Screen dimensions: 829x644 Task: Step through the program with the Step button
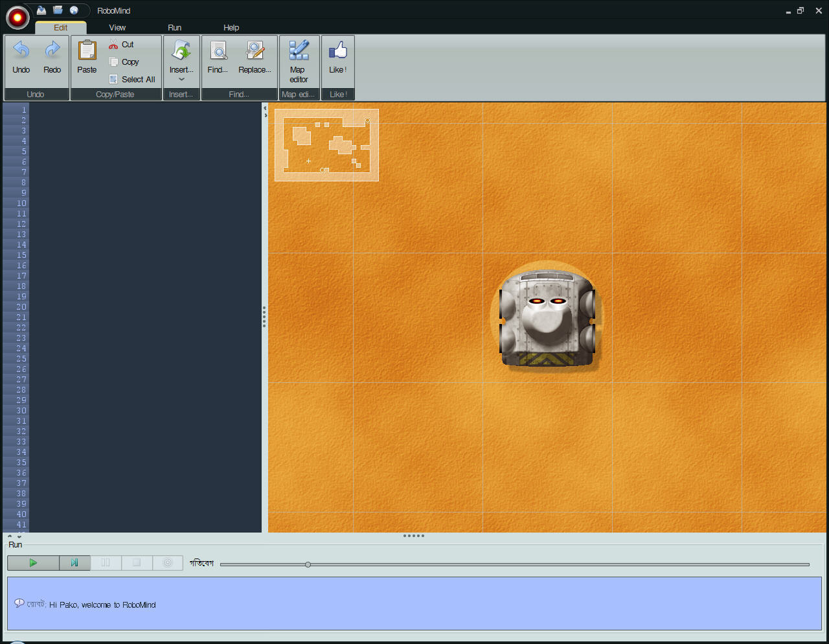[x=74, y=563]
